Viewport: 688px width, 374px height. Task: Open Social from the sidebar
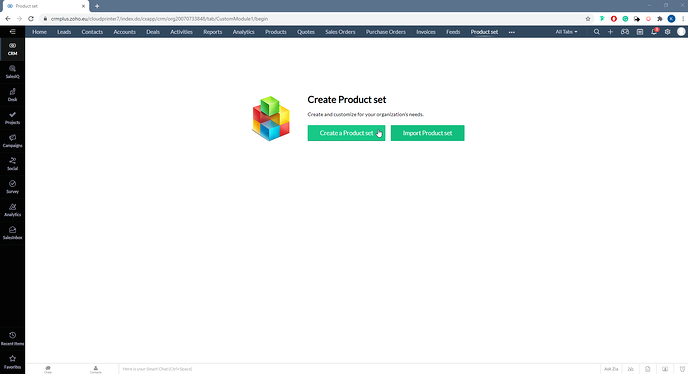tap(12, 164)
